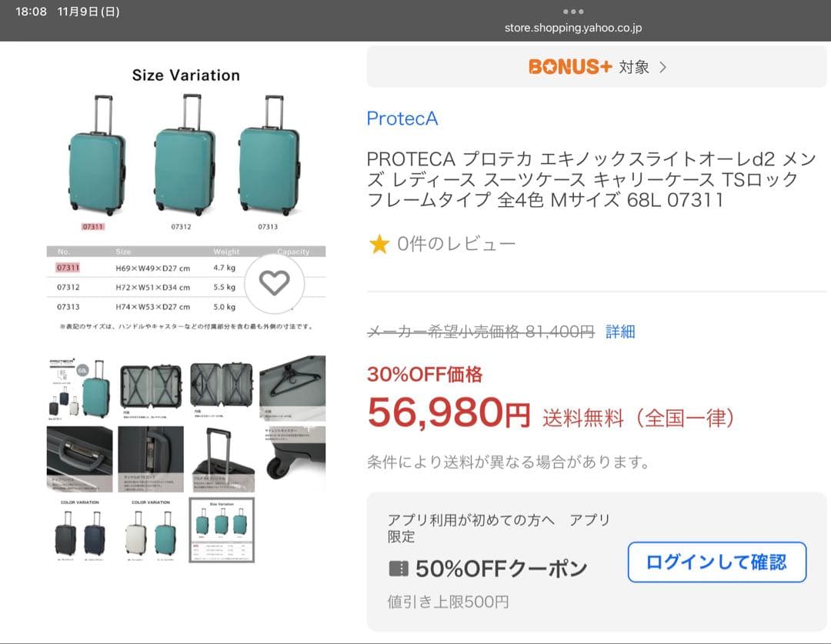Click ログインして確認 button

click(x=716, y=562)
